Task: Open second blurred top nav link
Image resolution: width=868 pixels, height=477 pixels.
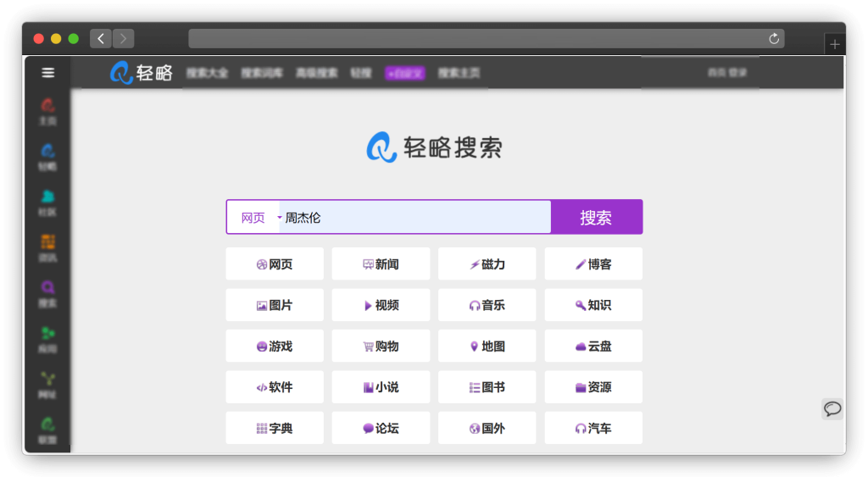Action: coord(262,73)
